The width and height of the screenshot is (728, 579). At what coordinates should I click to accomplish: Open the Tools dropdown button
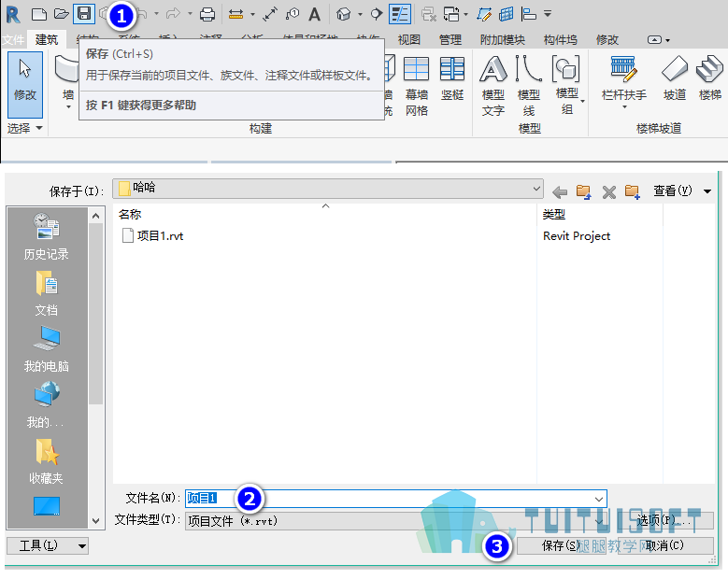click(48, 545)
